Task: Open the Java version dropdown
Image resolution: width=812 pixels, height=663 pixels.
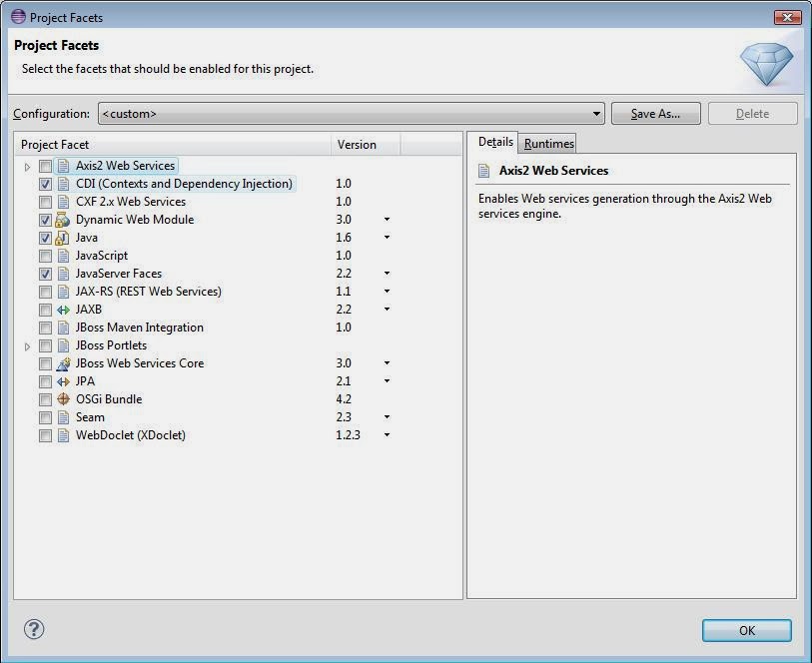Action: pos(388,238)
